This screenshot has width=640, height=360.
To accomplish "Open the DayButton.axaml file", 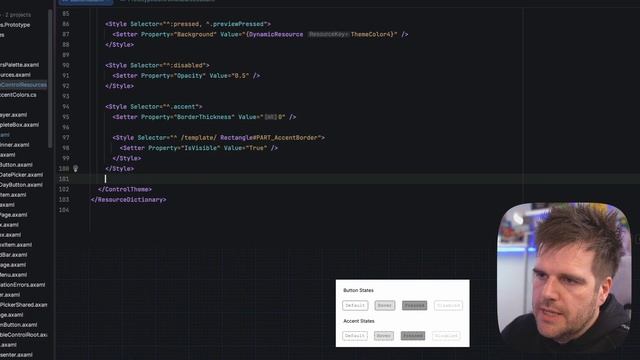I will [21, 185].
